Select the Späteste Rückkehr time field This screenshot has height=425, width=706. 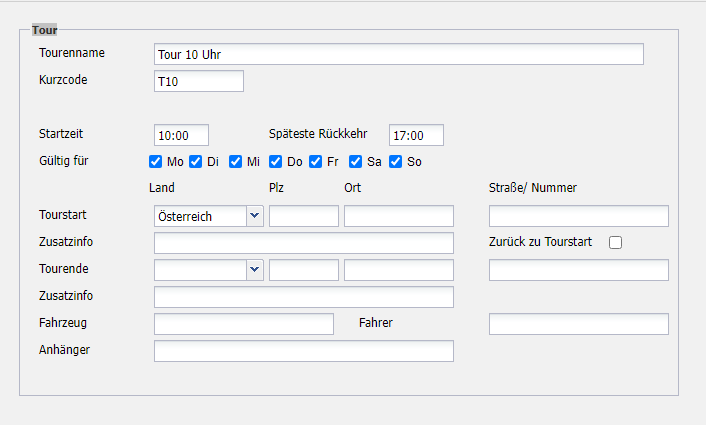click(x=416, y=135)
